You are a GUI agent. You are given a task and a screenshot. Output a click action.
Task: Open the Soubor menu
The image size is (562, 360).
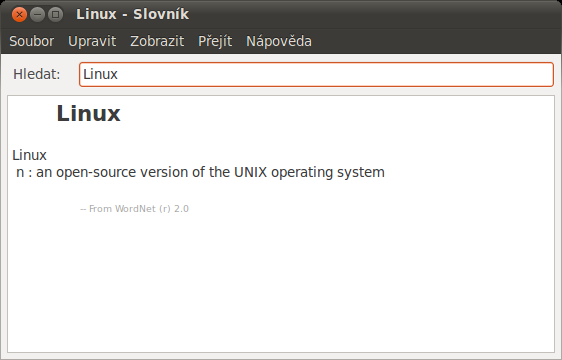coord(32,41)
